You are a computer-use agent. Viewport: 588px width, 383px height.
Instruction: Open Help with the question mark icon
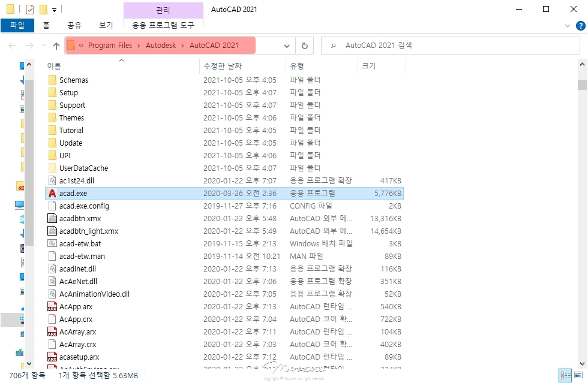(x=581, y=26)
